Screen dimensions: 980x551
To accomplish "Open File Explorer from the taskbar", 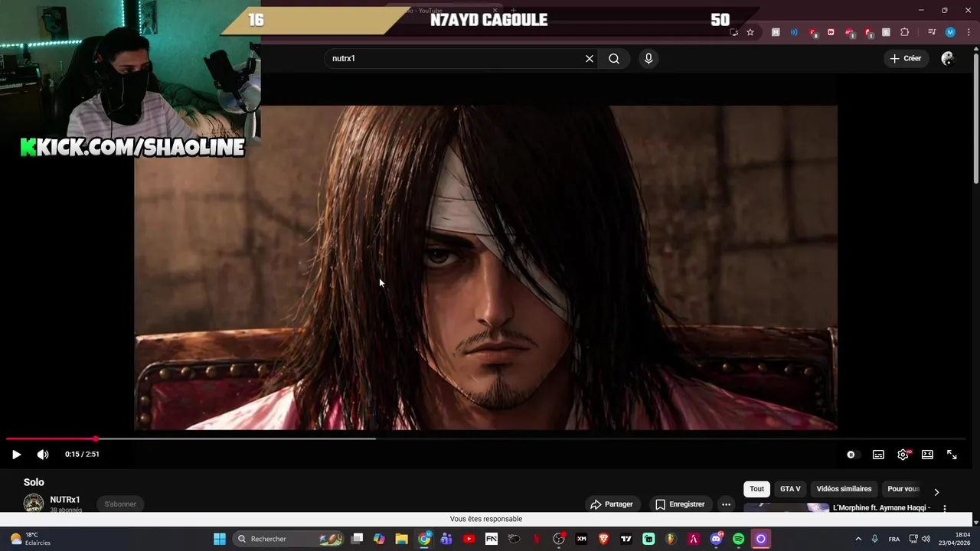I will pyautogui.click(x=401, y=539).
